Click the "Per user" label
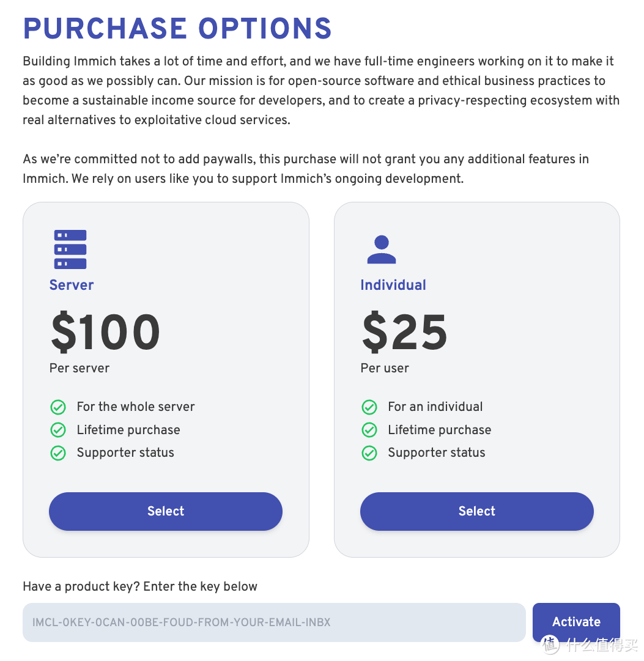This screenshot has height=661, width=644. 385,368
